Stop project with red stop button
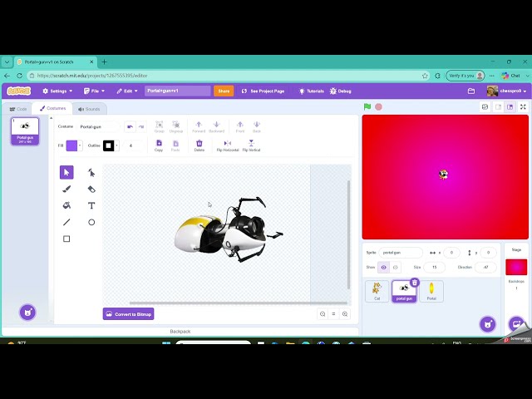This screenshot has height=399, width=532. 378,107
